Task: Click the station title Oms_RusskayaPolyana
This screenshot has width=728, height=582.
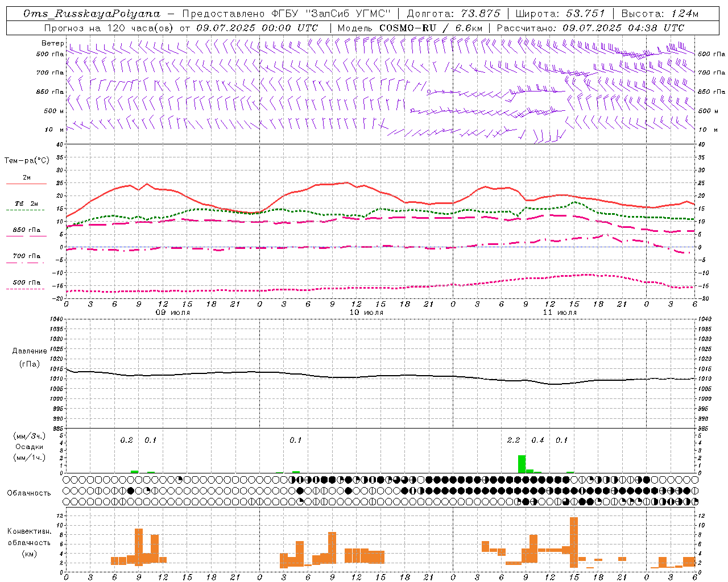Action: click(92, 14)
